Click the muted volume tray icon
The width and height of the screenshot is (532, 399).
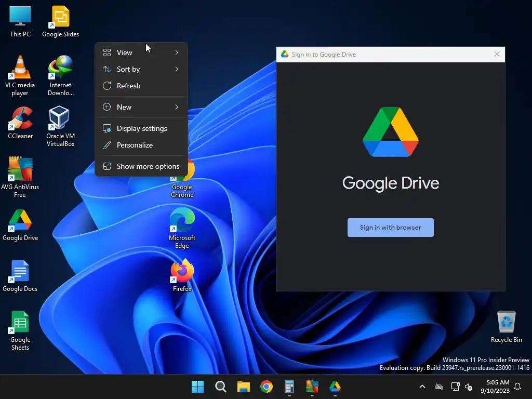tap(469, 387)
